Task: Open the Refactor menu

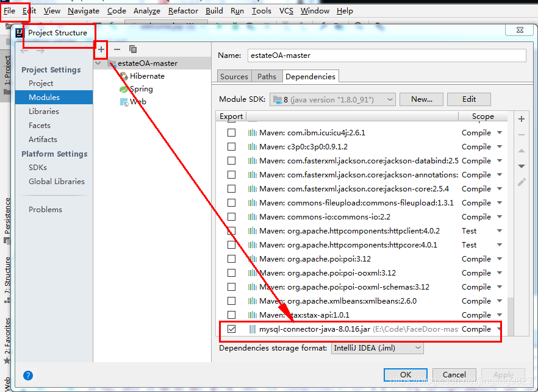Action: tap(183, 11)
